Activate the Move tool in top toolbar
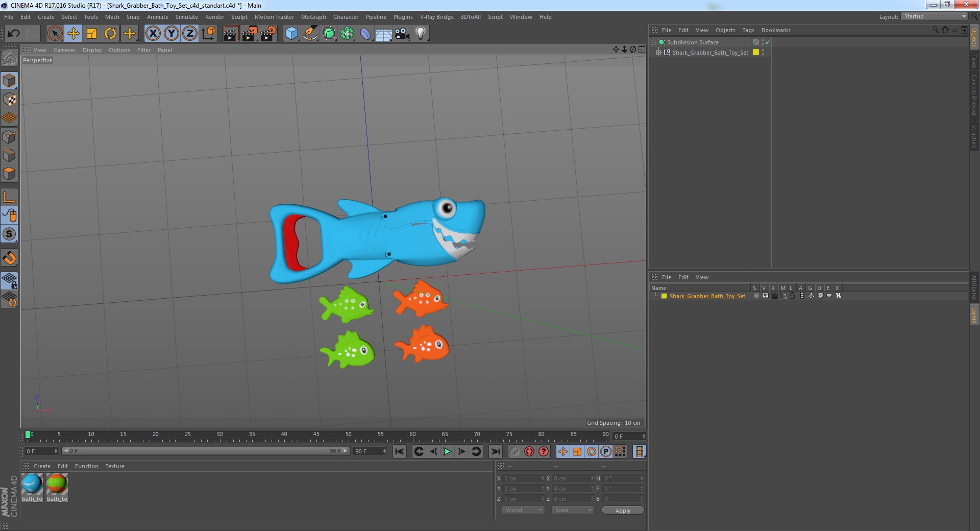This screenshot has height=531, width=980. 73,34
